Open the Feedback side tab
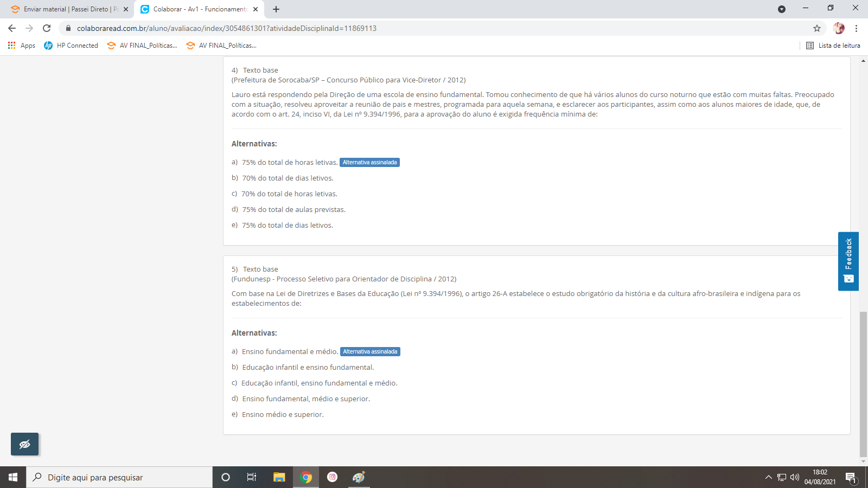This screenshot has height=488, width=868. pos(848,261)
